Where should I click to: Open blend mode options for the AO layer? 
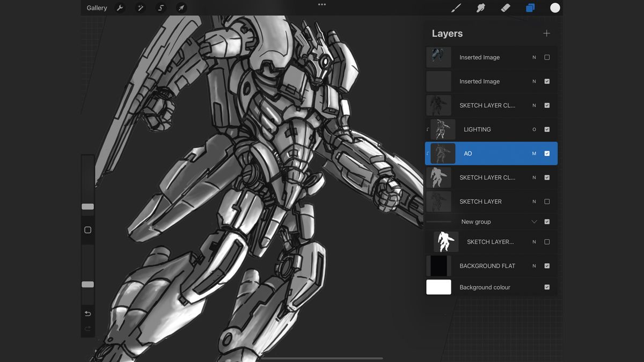coord(533,153)
